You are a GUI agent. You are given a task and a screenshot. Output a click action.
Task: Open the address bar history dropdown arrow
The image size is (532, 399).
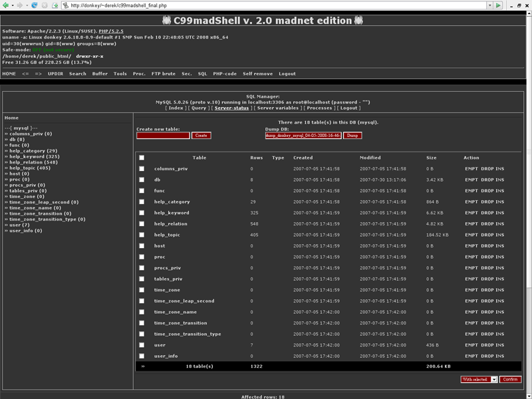tap(489, 5)
